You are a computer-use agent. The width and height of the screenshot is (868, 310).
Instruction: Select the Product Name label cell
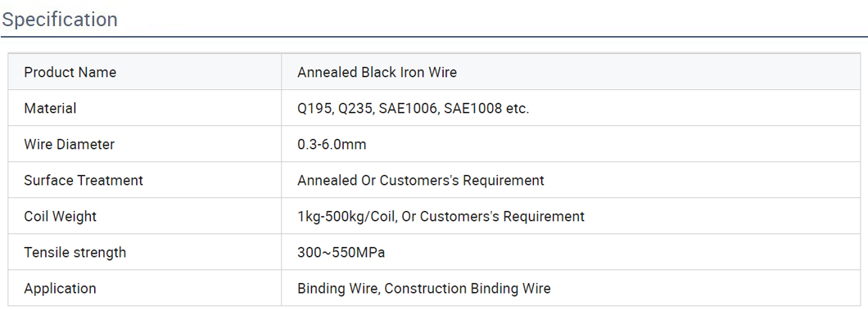coord(144,73)
